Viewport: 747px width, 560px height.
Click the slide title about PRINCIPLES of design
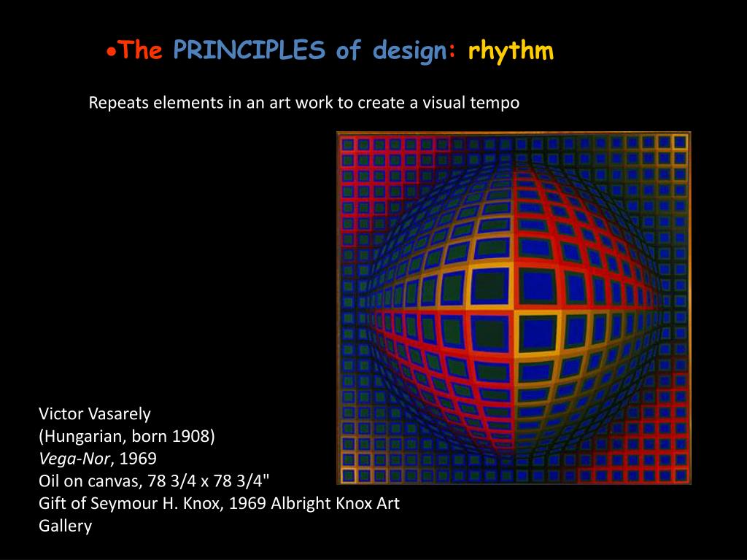tap(330, 50)
